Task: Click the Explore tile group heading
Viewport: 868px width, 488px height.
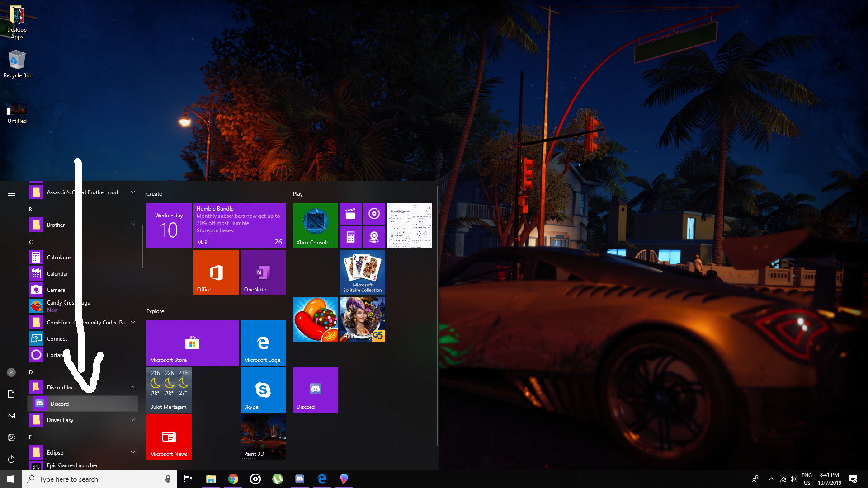Action: [155, 311]
